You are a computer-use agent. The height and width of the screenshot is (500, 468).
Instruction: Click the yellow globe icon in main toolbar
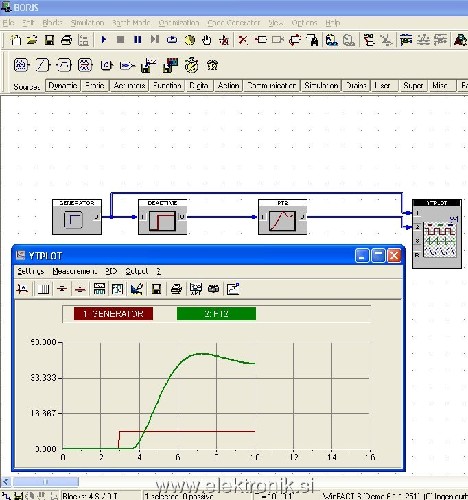pyautogui.click(x=190, y=40)
